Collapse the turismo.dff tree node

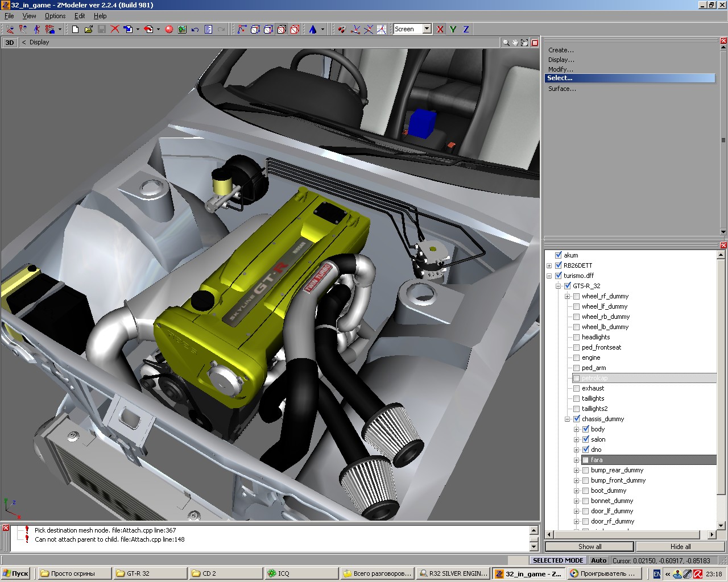coord(549,276)
